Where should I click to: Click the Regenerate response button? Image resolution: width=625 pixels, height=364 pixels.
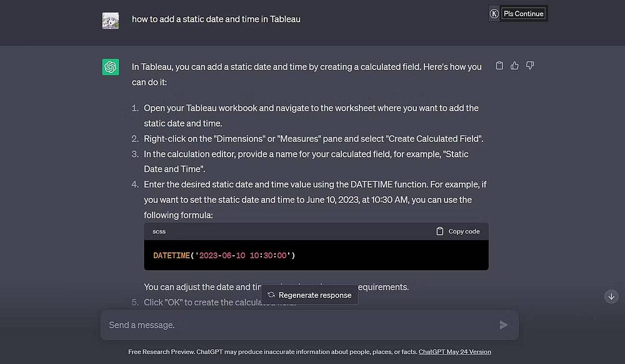click(x=310, y=295)
